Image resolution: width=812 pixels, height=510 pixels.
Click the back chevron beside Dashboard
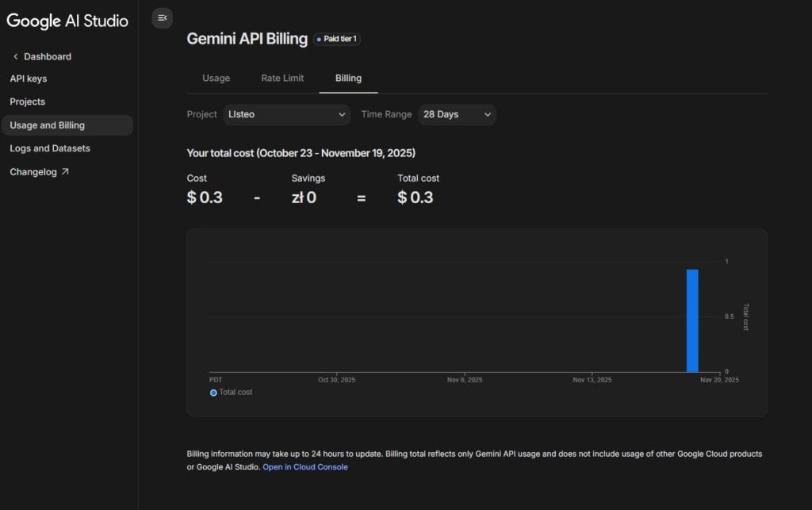15,57
